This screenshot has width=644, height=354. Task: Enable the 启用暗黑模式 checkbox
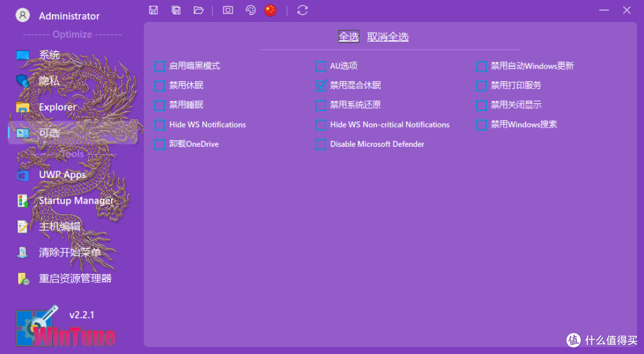160,66
